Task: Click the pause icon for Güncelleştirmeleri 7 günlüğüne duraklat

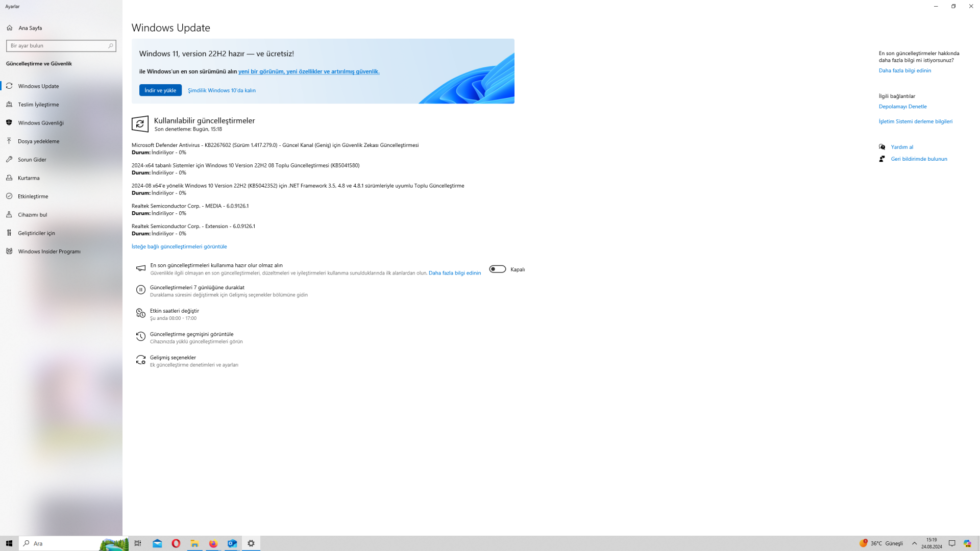Action: click(141, 290)
